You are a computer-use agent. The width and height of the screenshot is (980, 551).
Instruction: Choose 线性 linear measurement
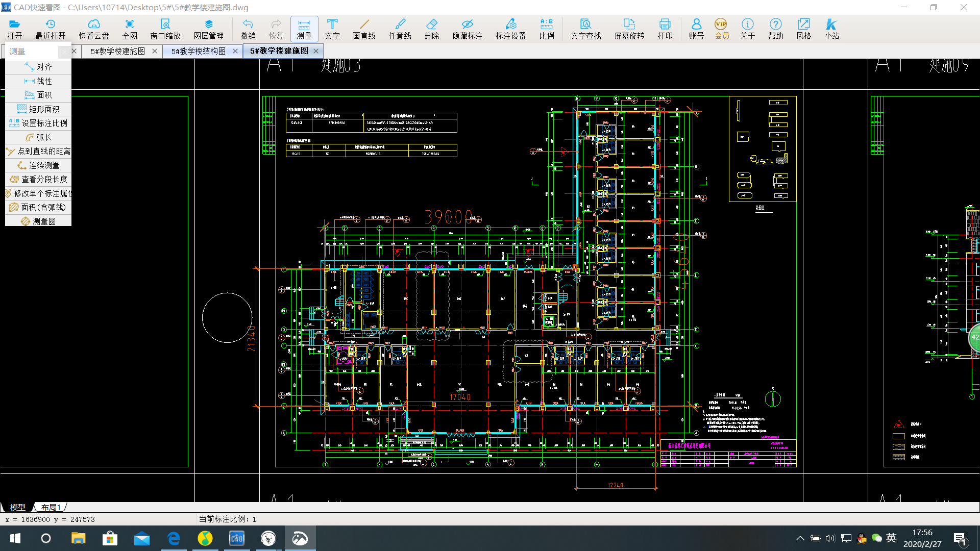pyautogui.click(x=38, y=81)
